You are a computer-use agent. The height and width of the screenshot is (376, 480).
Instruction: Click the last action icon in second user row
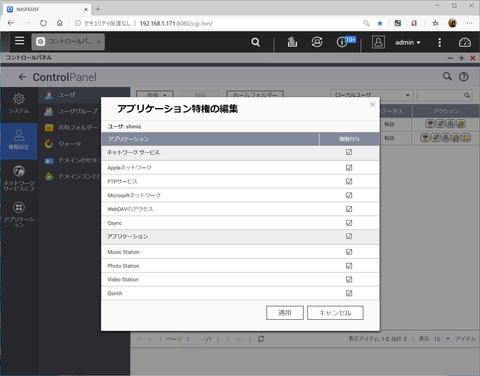click(466, 138)
